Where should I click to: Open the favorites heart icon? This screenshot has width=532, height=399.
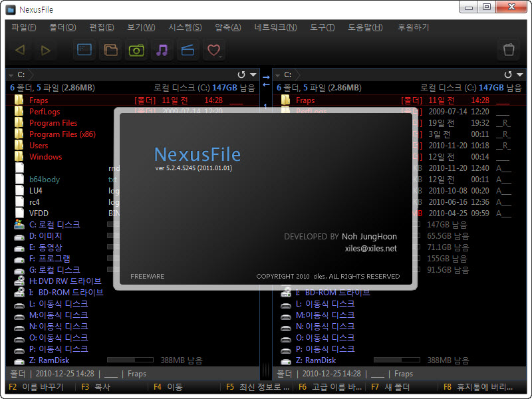[x=213, y=51]
